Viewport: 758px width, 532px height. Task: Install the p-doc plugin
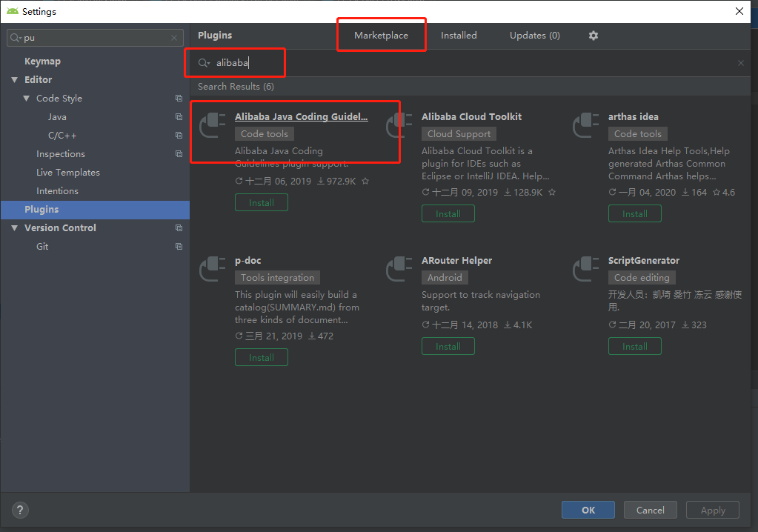262,358
